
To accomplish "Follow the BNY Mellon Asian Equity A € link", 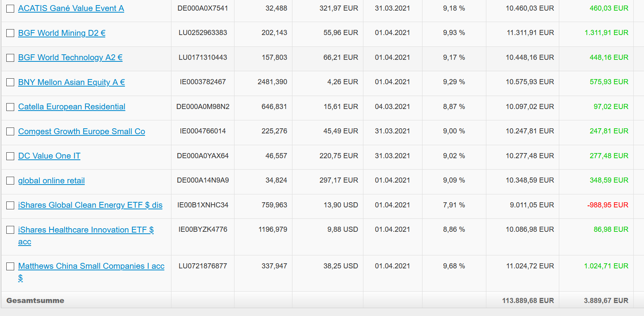I will coord(71,82).
